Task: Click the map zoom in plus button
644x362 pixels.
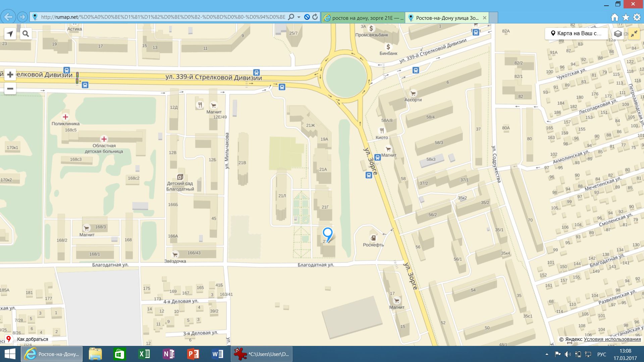Action: pos(10,75)
